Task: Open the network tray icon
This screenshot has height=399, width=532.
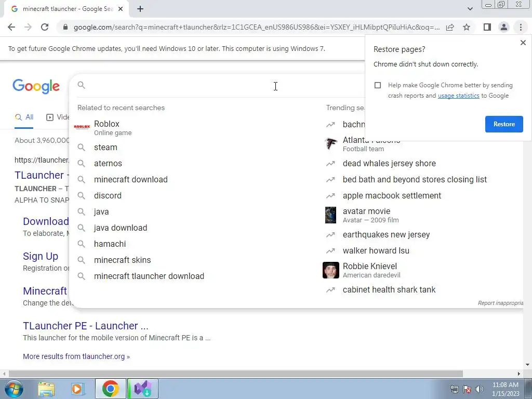Action: (x=454, y=389)
